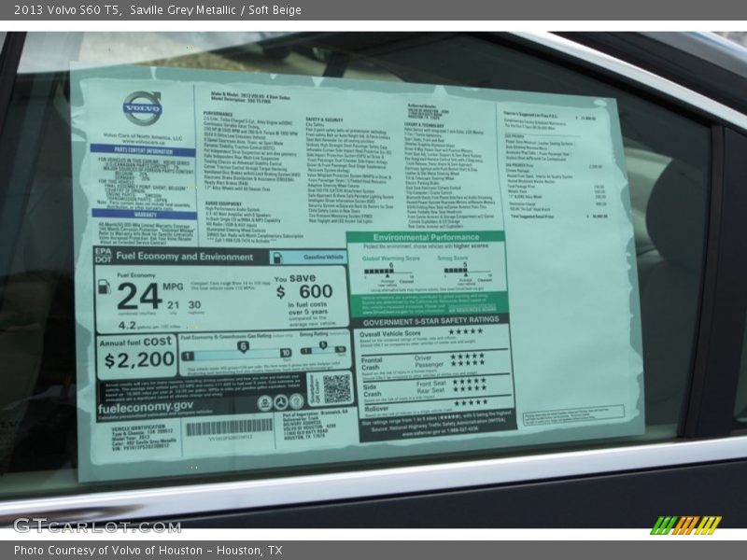This screenshot has height=560, width=747.
Task: Click the GTCarLot.com watermark
Action: pyautogui.click(x=96, y=525)
